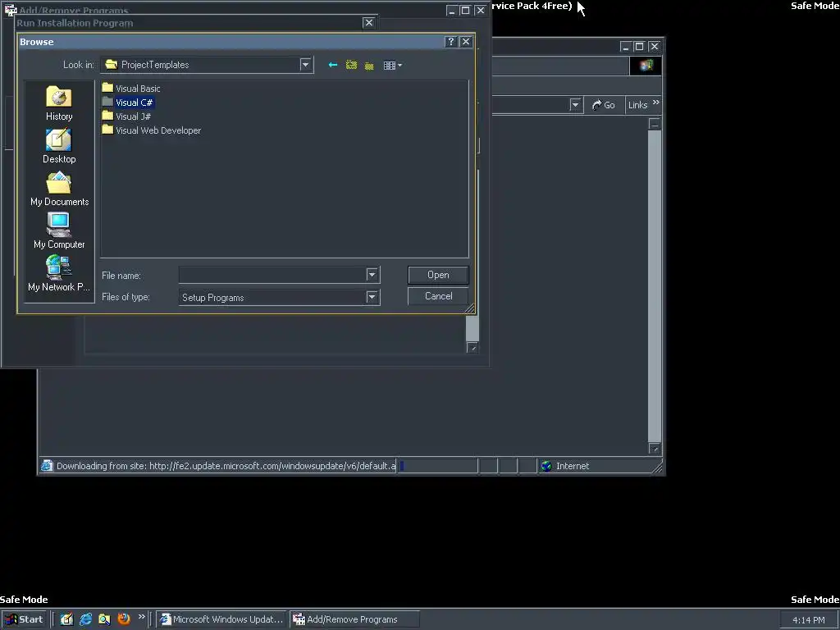
Task: Open My Documents in places bar
Action: pos(59,189)
